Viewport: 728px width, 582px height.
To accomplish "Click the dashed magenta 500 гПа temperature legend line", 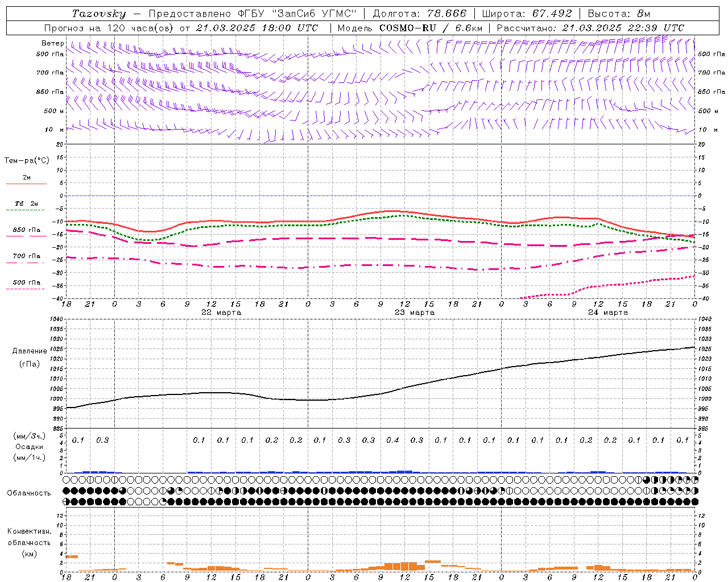I will point(26,289).
